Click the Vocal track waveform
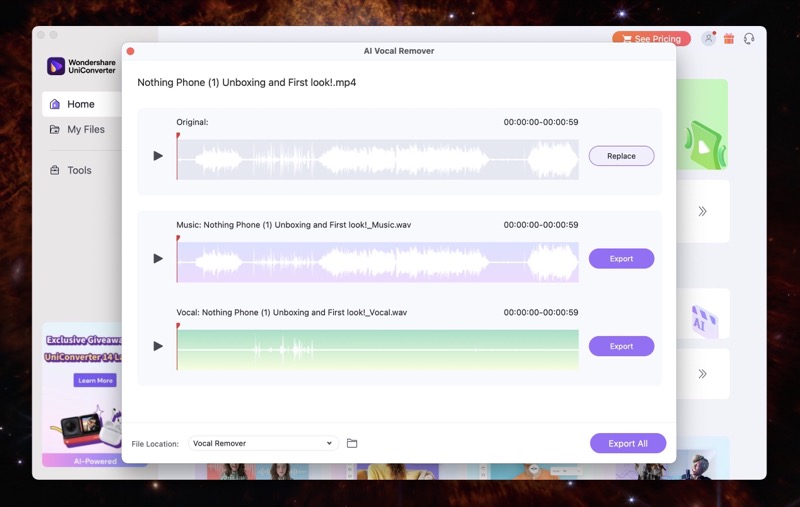The height and width of the screenshot is (507, 800). pos(378,350)
